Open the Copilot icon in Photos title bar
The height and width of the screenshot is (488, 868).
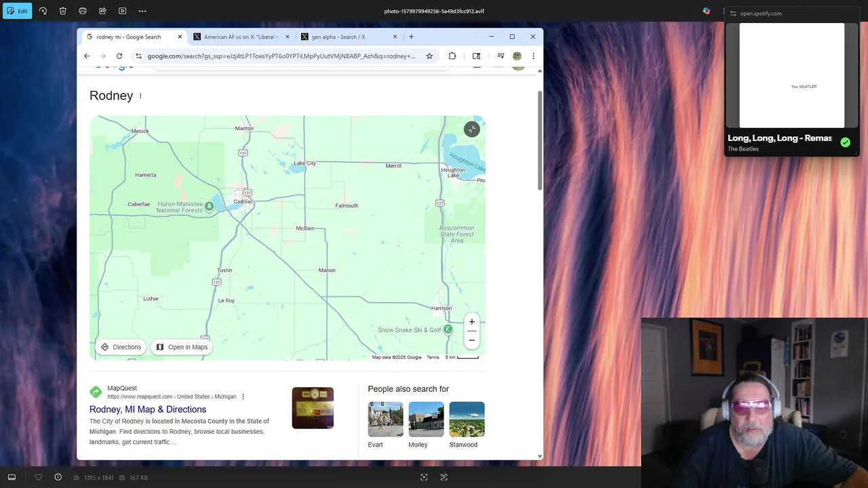pyautogui.click(x=707, y=11)
